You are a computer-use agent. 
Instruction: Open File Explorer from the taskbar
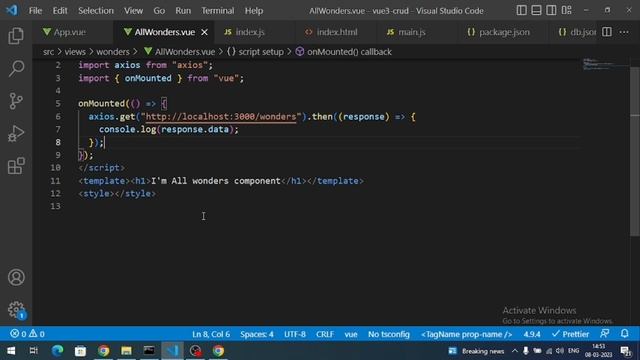tap(126, 351)
